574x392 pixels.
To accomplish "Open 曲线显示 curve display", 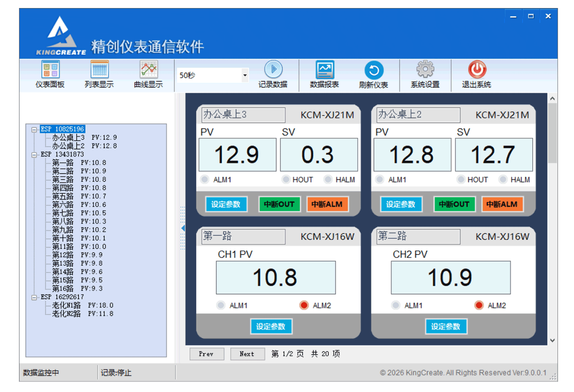I will (149, 75).
